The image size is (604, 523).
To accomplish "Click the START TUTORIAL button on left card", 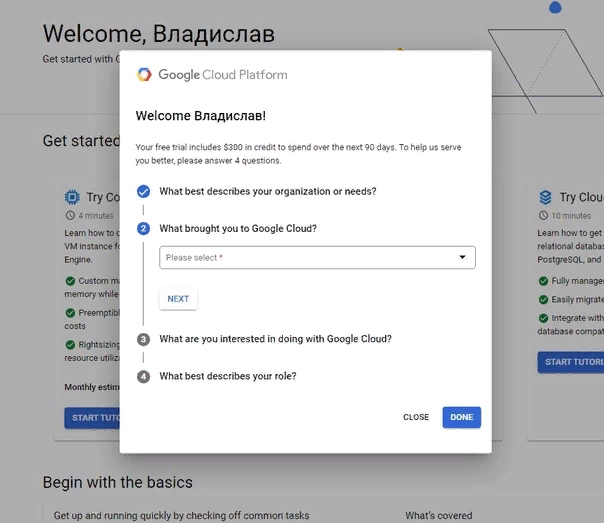I will pos(92,418).
